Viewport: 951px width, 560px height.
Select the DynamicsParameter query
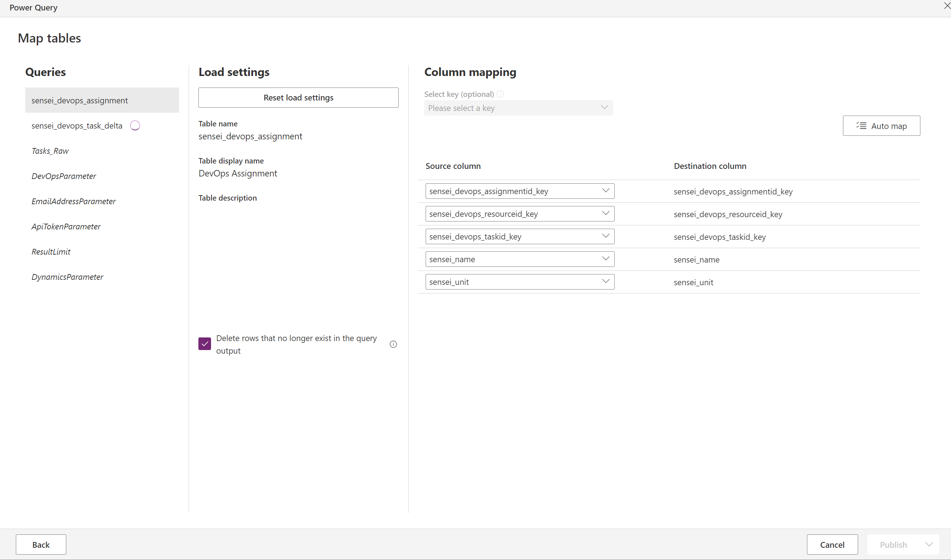pos(102,277)
